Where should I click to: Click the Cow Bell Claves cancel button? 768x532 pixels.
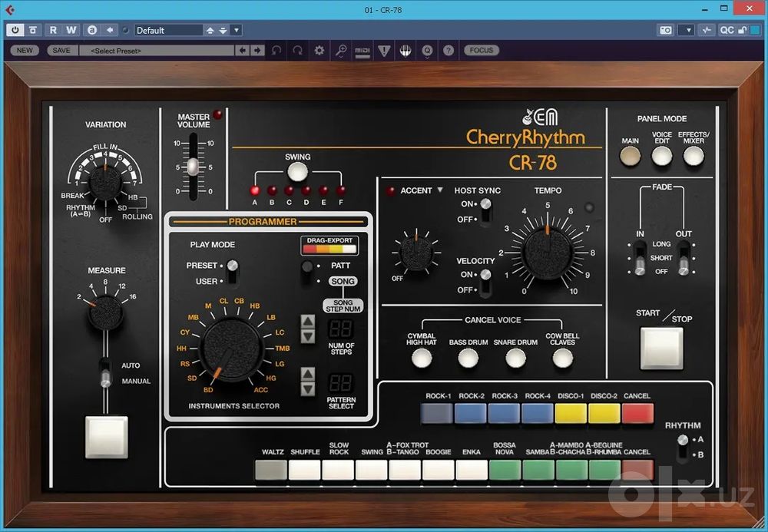tap(562, 359)
